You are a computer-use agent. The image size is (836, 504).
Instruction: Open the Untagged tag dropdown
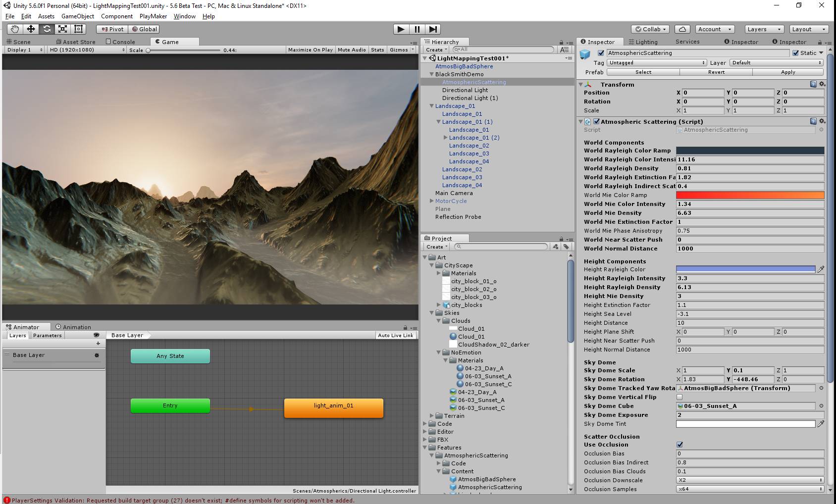[x=656, y=62]
